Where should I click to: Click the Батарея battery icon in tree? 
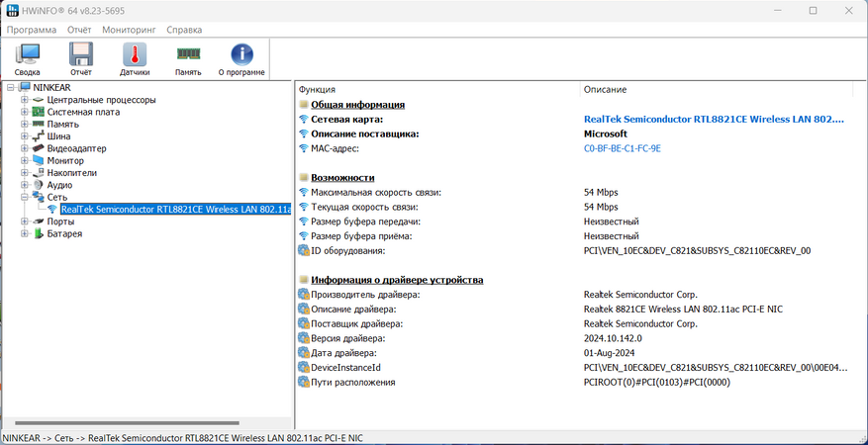[38, 233]
